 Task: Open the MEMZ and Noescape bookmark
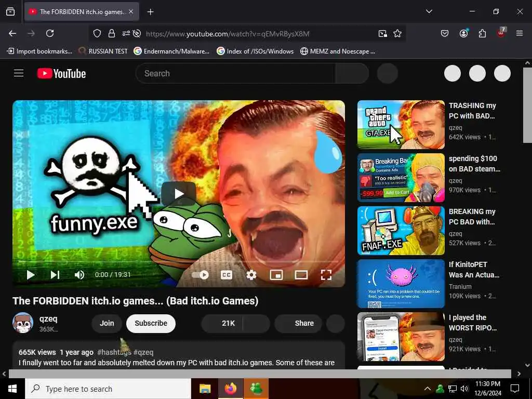click(338, 51)
